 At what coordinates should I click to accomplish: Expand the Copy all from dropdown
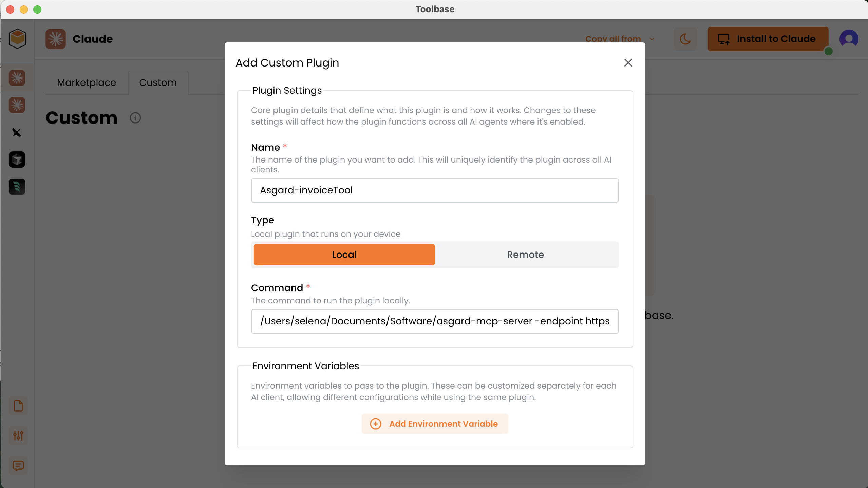coord(620,39)
